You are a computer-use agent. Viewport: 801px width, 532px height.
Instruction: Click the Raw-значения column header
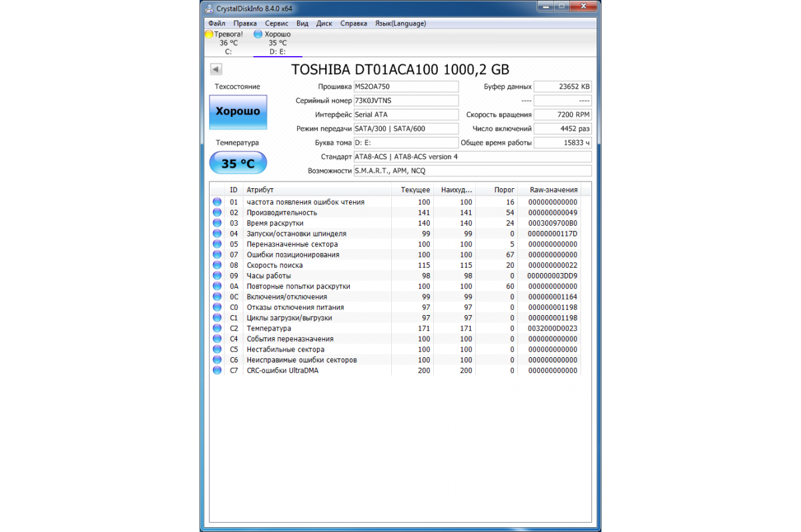[549, 190]
